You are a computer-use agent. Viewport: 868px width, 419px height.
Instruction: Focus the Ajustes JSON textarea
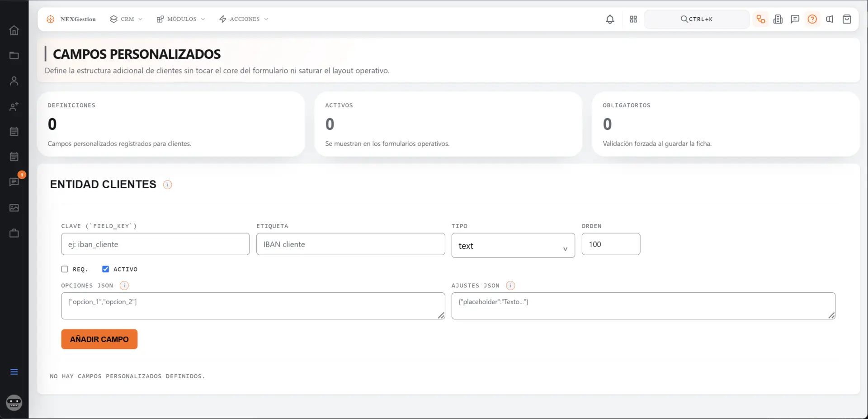[x=643, y=306]
